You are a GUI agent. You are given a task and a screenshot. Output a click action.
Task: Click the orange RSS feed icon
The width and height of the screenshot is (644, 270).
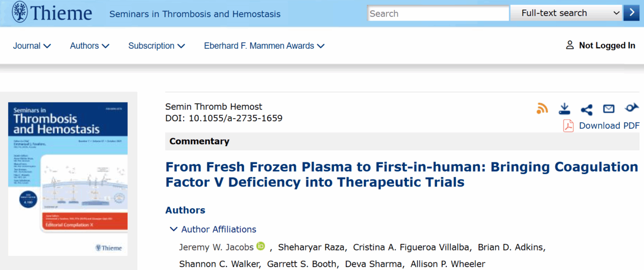[x=542, y=108]
